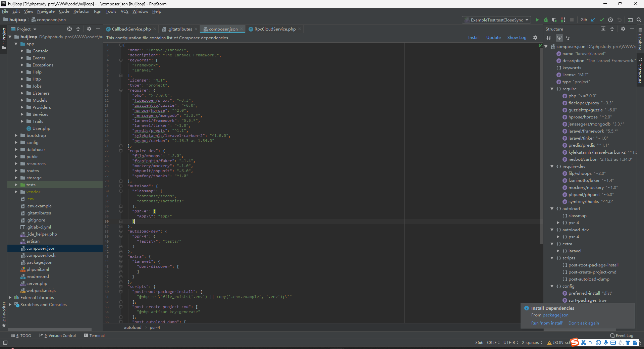Click the Git commit checkmark icon
This screenshot has width=644, height=349.
coord(602,20)
